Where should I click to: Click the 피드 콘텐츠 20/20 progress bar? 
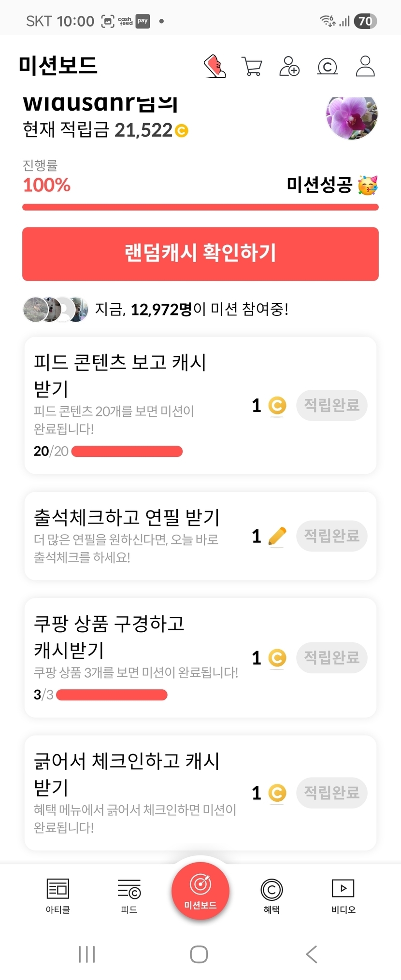point(127,452)
